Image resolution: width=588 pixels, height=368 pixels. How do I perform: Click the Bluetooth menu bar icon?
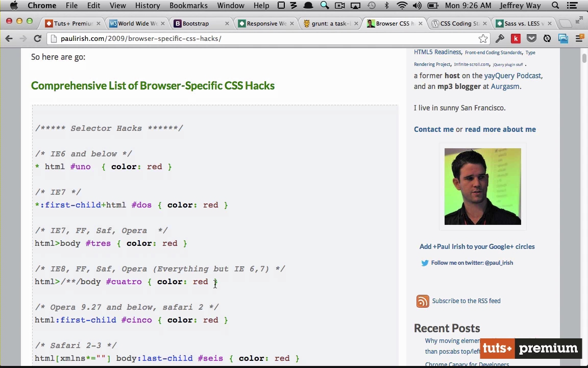pos(386,5)
